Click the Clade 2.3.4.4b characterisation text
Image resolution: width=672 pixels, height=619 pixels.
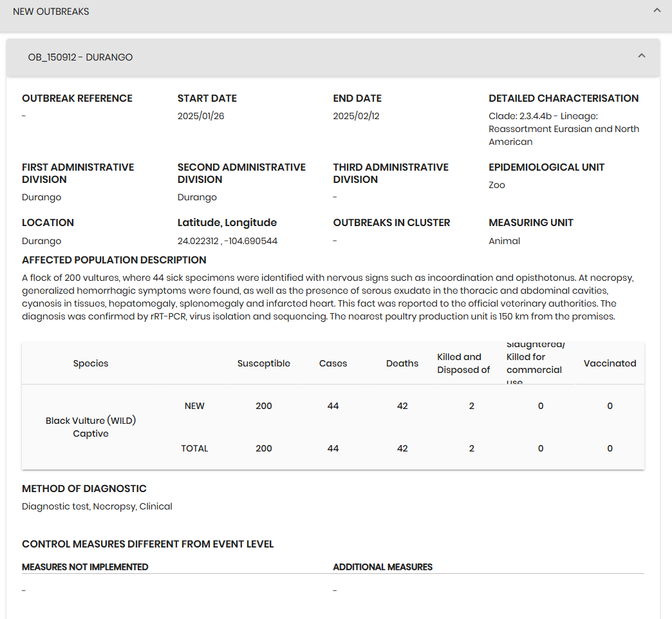(564, 129)
